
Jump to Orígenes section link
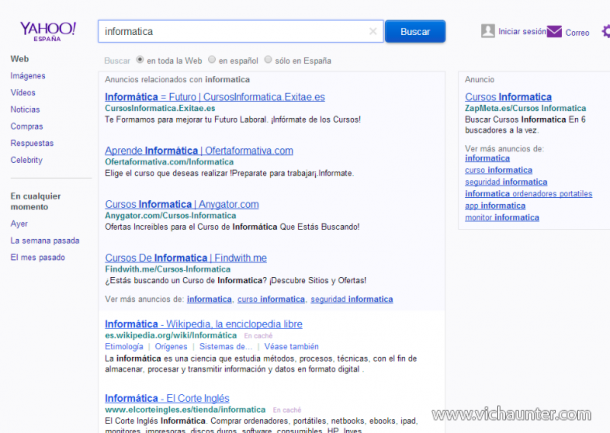tap(171, 347)
